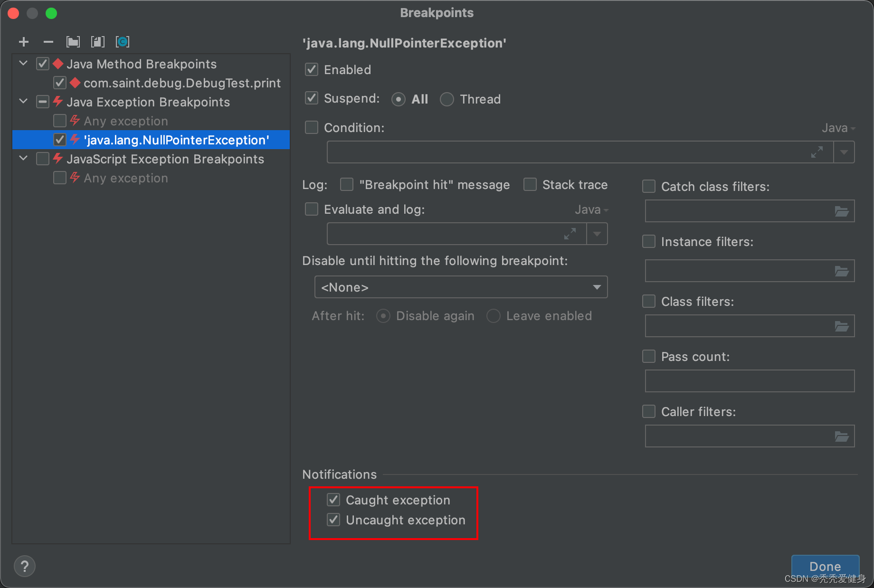Click the Instance filters browse folder icon

click(x=842, y=271)
